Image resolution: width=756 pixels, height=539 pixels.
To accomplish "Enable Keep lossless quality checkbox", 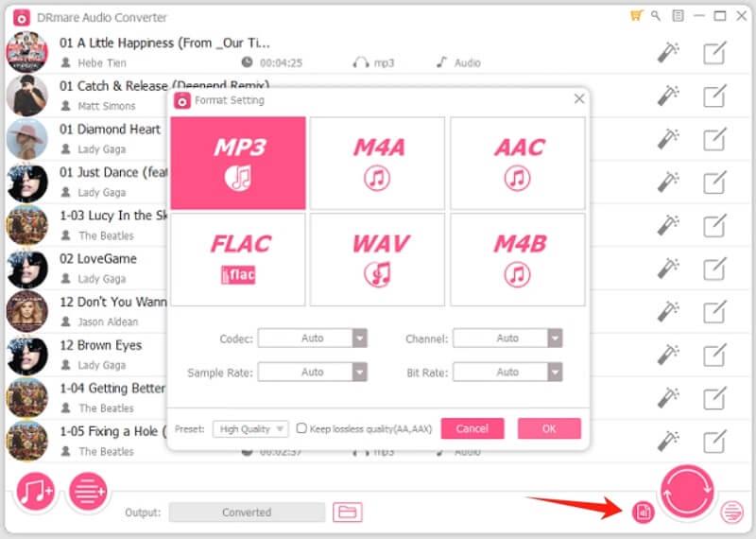I will click(301, 428).
